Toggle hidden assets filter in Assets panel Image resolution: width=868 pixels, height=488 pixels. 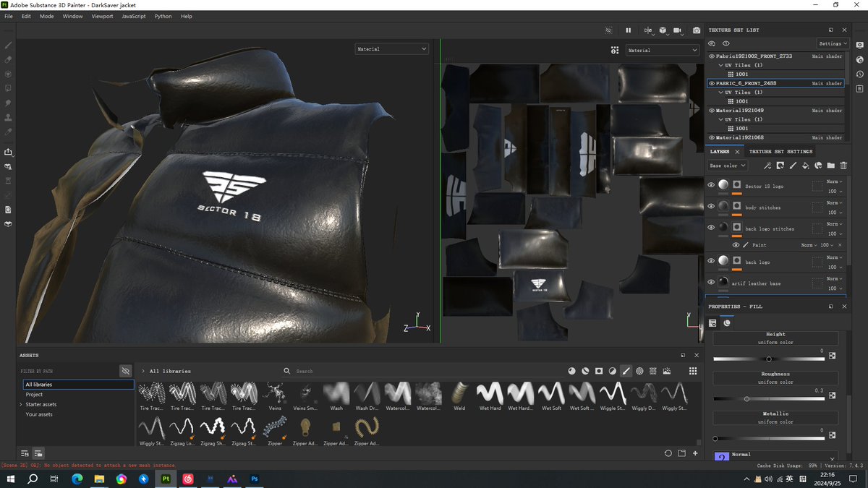click(x=125, y=370)
